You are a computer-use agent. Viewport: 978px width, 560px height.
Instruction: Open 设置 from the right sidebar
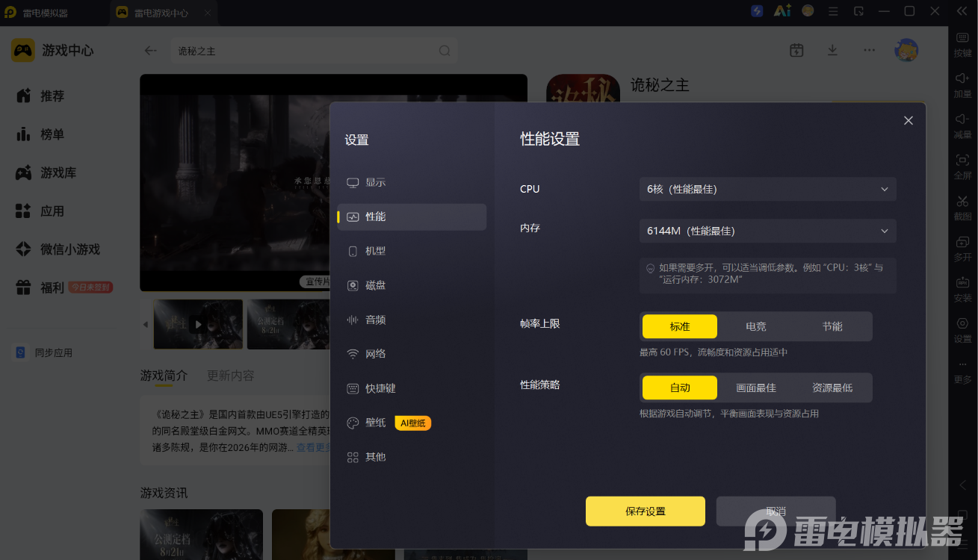pyautogui.click(x=962, y=330)
